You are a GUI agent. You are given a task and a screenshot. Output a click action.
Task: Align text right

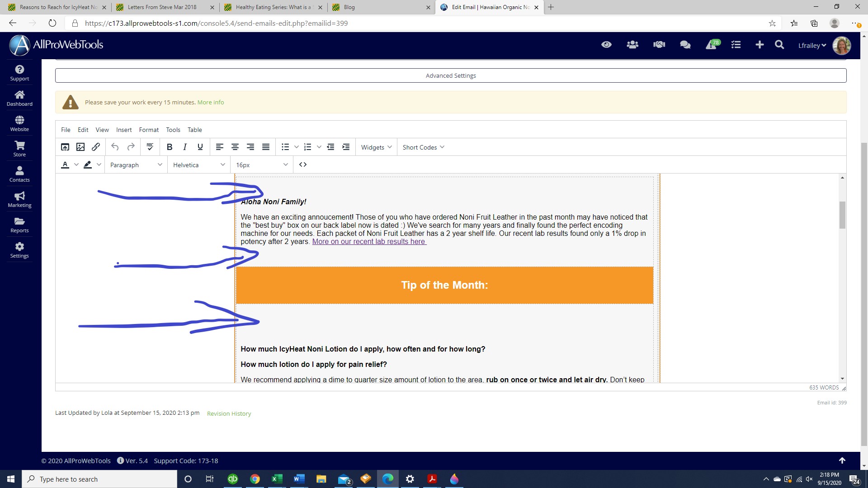tap(250, 147)
